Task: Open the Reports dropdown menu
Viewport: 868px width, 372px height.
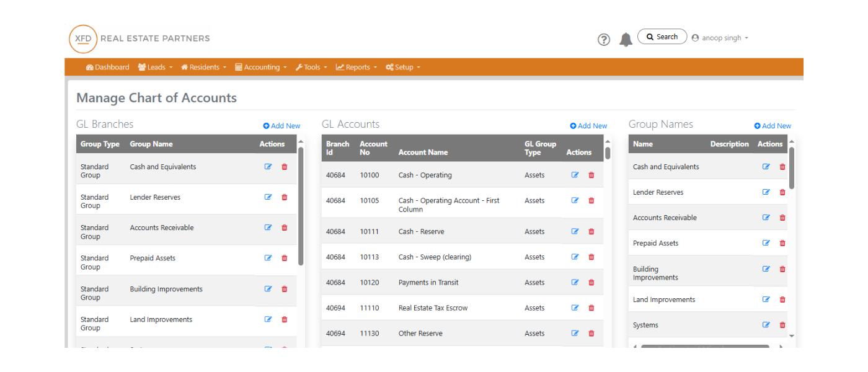Action: pyautogui.click(x=356, y=68)
